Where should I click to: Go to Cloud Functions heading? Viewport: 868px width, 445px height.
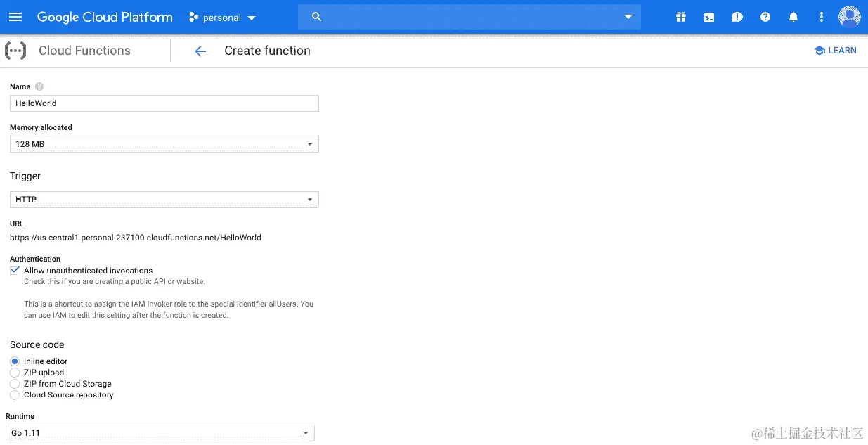tap(84, 51)
